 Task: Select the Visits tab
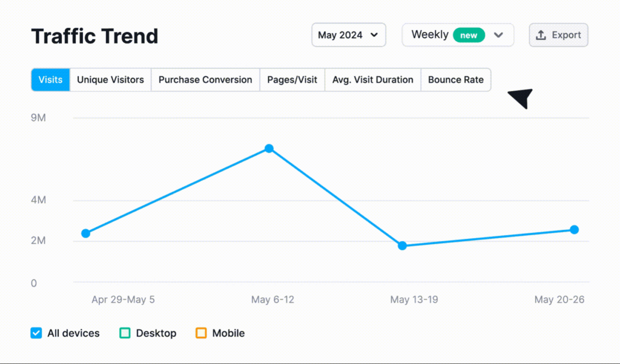click(50, 80)
